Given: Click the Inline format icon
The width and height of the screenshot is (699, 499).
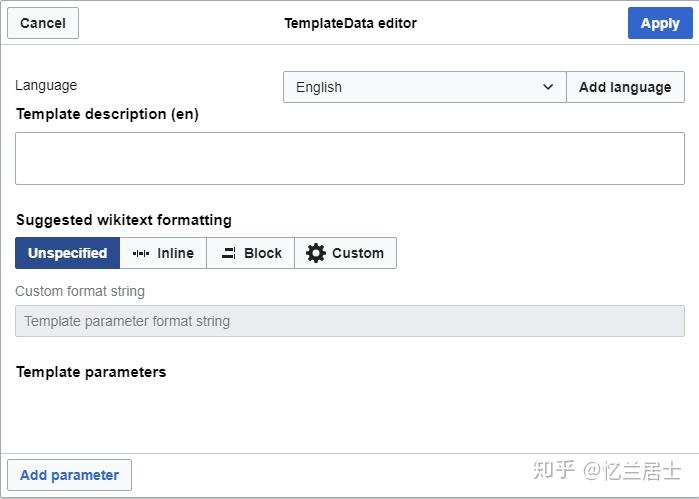Looking at the screenshot, I should pyautogui.click(x=141, y=254).
